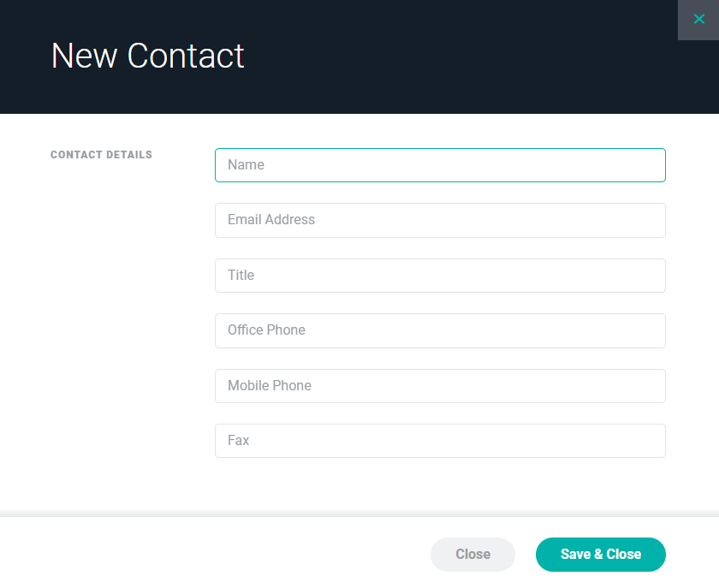This screenshot has height=588, width=719.
Task: Focus the Email Address field
Action: (440, 220)
